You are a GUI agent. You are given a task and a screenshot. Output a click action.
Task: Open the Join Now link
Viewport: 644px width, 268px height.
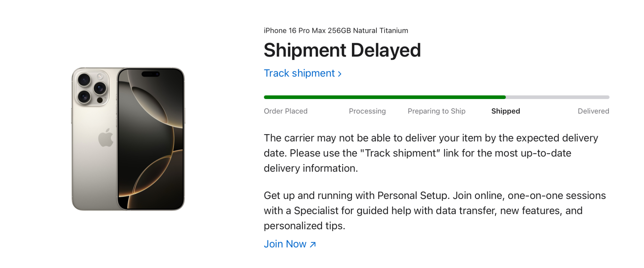(x=285, y=244)
